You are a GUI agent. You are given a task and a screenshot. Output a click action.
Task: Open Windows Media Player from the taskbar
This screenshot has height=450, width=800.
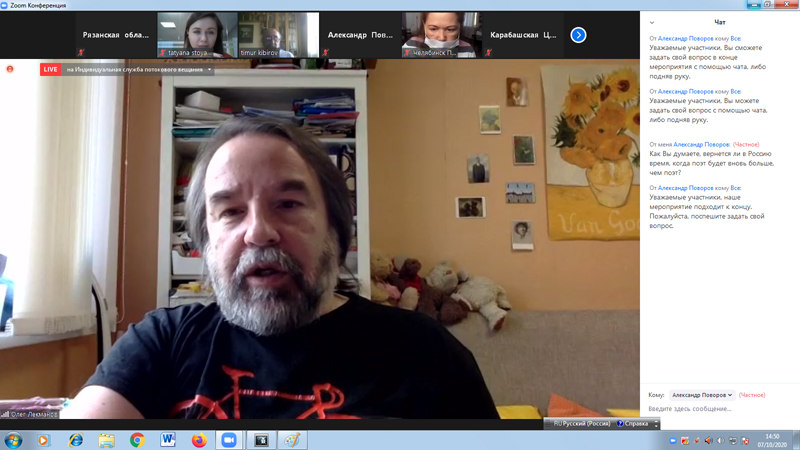click(43, 440)
